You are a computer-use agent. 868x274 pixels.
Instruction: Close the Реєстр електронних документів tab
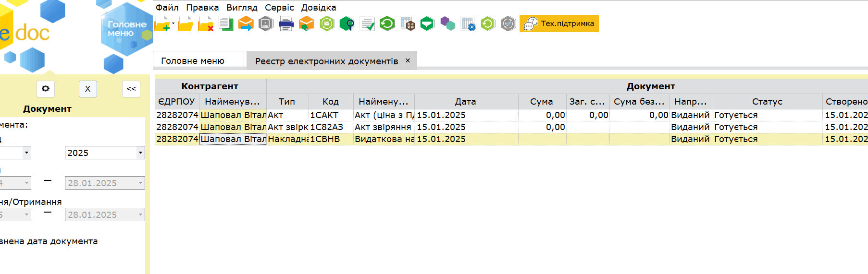tap(408, 60)
